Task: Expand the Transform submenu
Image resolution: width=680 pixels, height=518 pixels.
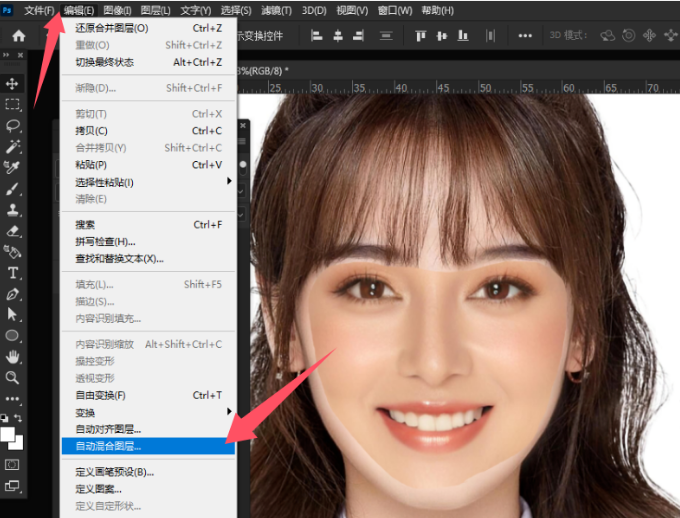Action: [x=148, y=412]
